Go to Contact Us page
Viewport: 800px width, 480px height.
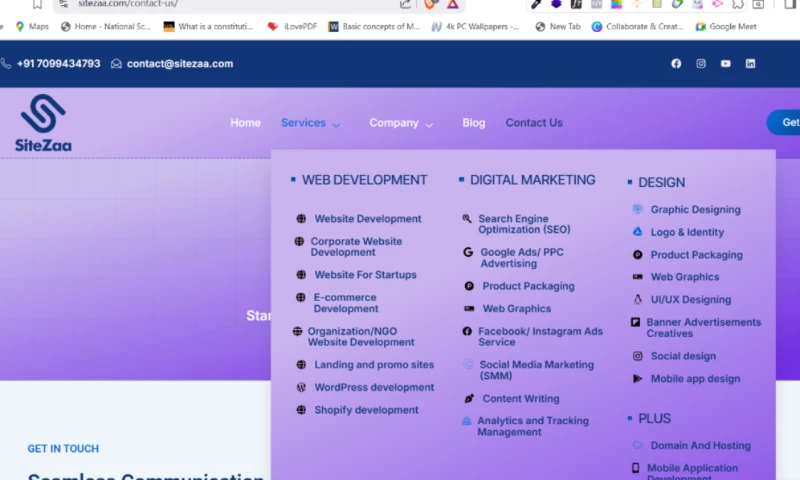point(534,123)
